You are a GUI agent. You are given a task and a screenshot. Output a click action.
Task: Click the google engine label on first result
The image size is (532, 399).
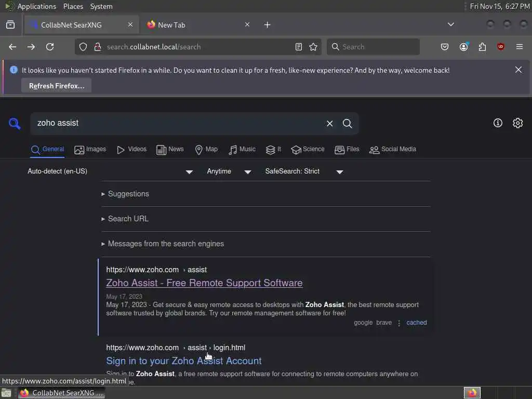click(363, 323)
